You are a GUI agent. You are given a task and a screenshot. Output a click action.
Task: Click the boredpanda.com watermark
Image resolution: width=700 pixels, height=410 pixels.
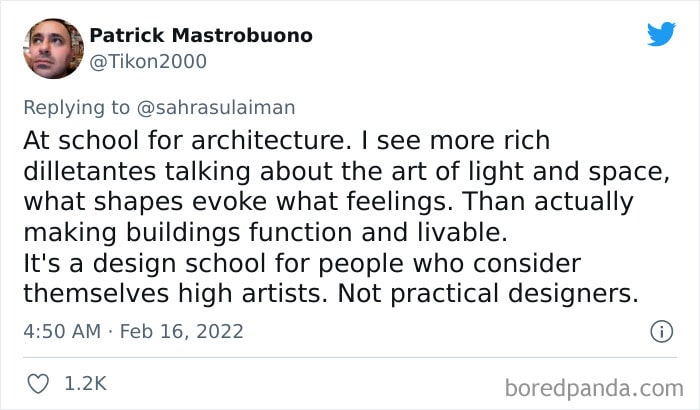pos(594,388)
